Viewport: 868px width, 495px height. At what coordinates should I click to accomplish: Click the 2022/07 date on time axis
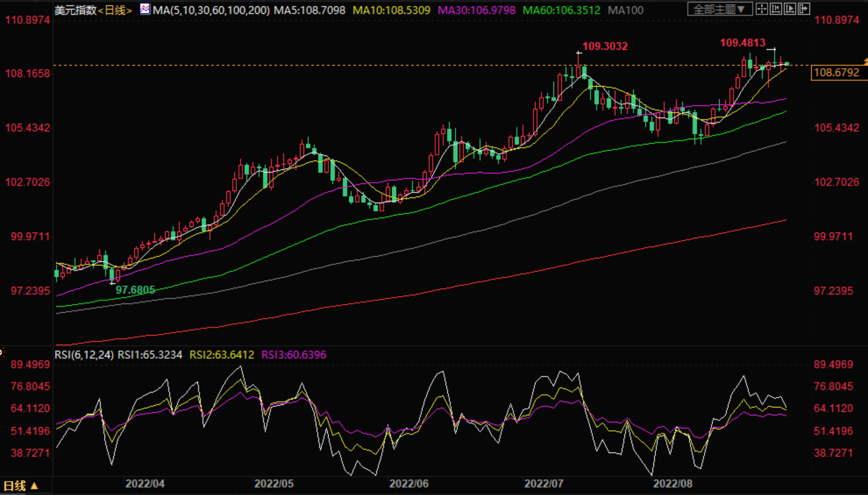click(544, 484)
